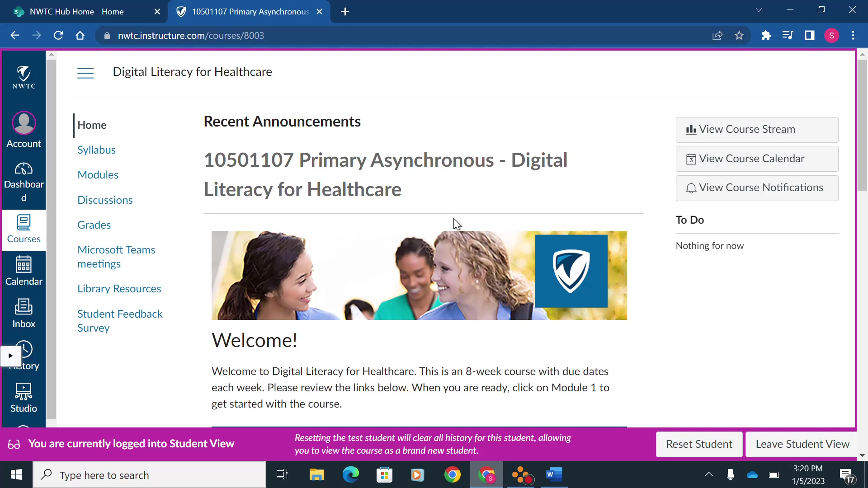Image resolution: width=868 pixels, height=488 pixels.
Task: Open the Calendar from the global nav
Action: [24, 271]
